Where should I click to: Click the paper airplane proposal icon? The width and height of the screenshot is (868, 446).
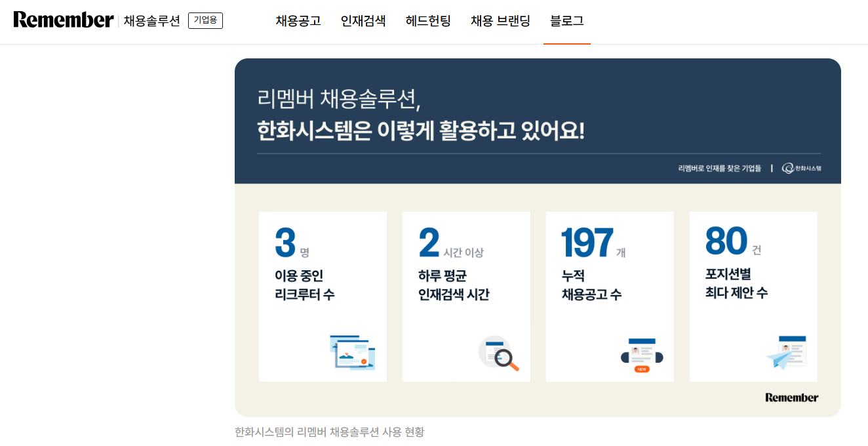coord(786,353)
